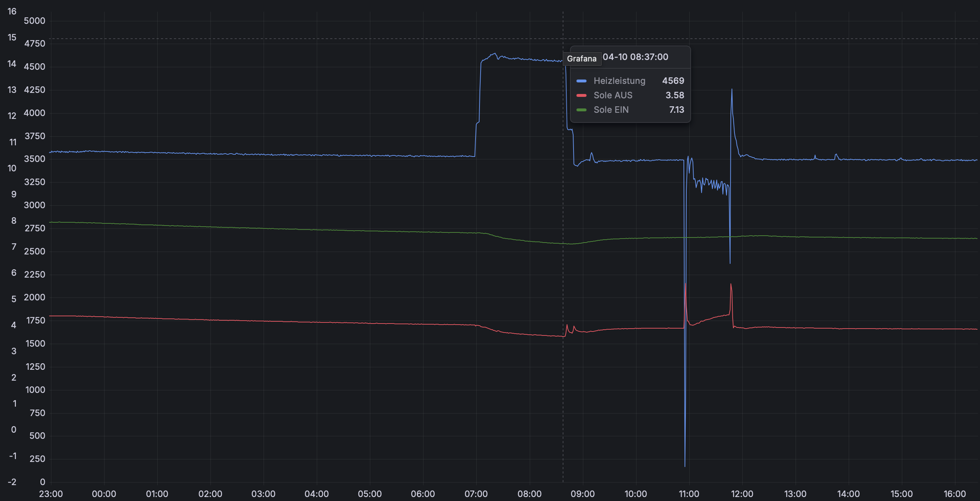This screenshot has width=980, height=501.
Task: Click the Heizleistung value 4569
Action: 673,81
